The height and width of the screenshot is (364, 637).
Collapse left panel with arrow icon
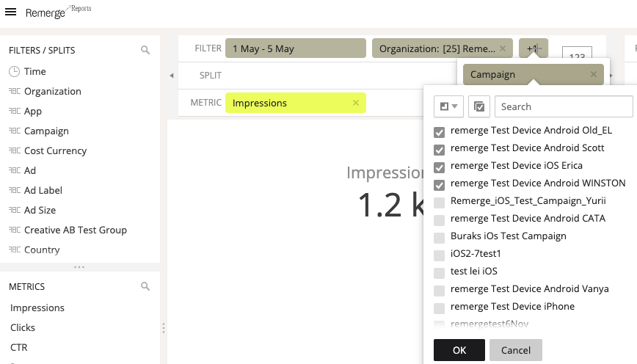172,76
